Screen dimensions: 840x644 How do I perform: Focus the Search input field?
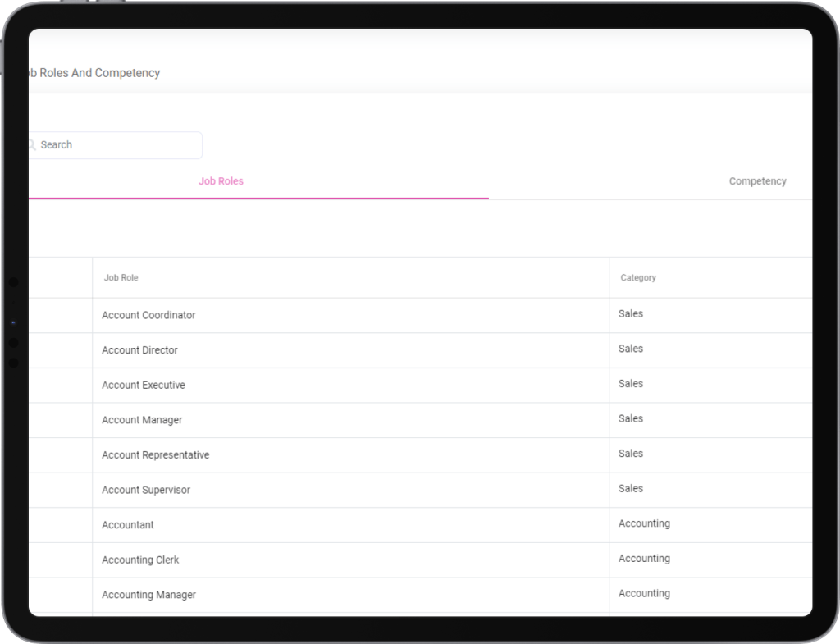click(115, 145)
